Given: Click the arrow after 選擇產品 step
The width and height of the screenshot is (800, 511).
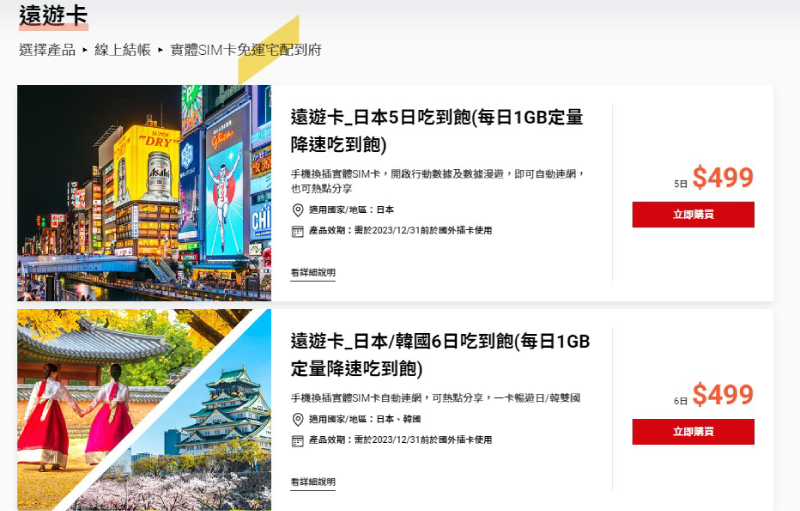Looking at the screenshot, I should click(x=85, y=50).
